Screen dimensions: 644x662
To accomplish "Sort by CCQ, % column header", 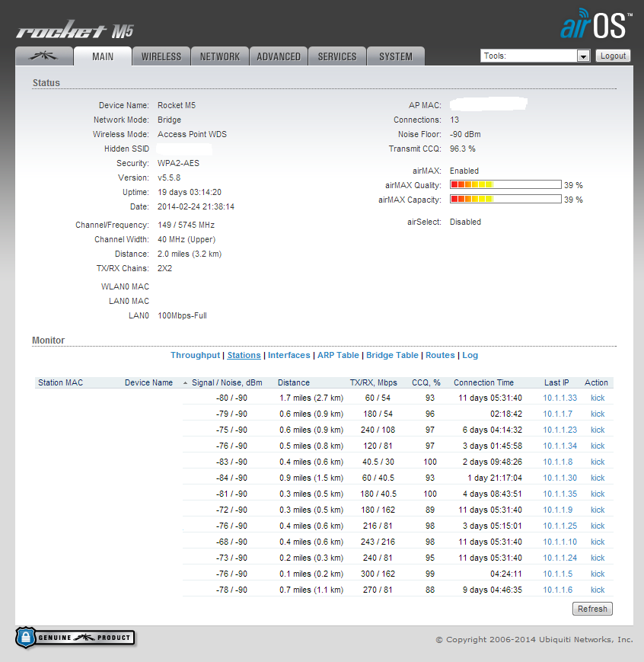I will 426,382.
